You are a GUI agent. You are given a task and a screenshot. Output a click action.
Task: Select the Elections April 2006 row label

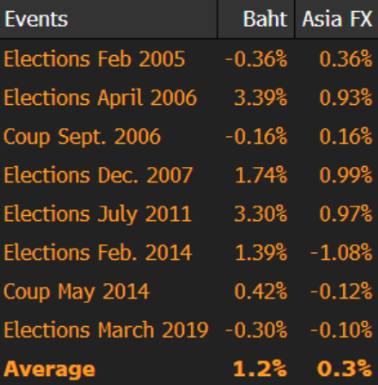pos(100,98)
